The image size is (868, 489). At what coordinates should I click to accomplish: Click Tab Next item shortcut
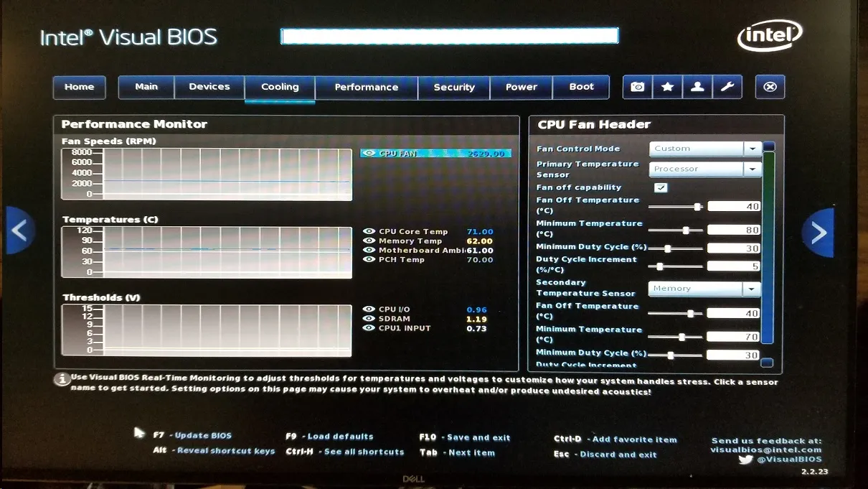click(x=457, y=452)
